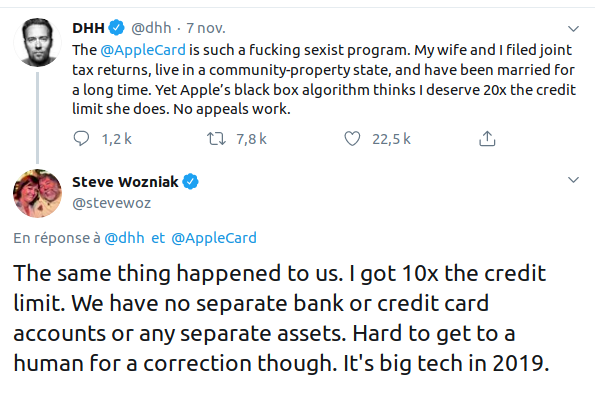
Task: Click the @dhh handle beside the name
Action: pyautogui.click(x=151, y=28)
